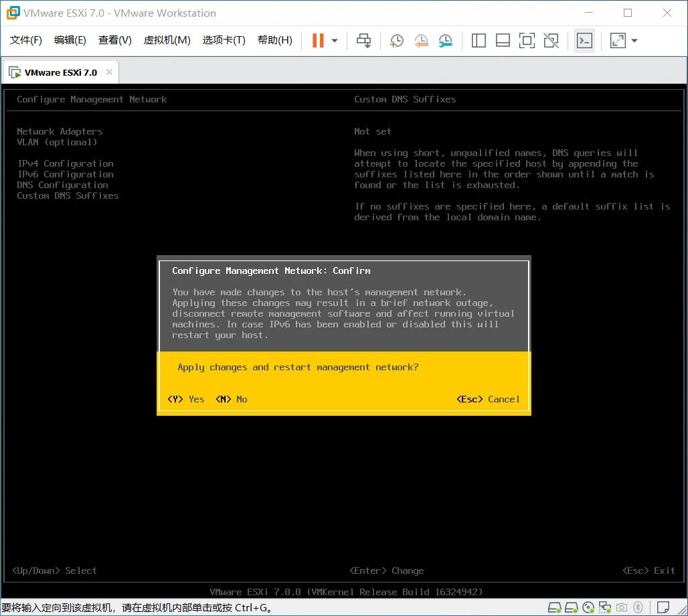Revert the VM to its snapshot

pyautogui.click(x=421, y=40)
